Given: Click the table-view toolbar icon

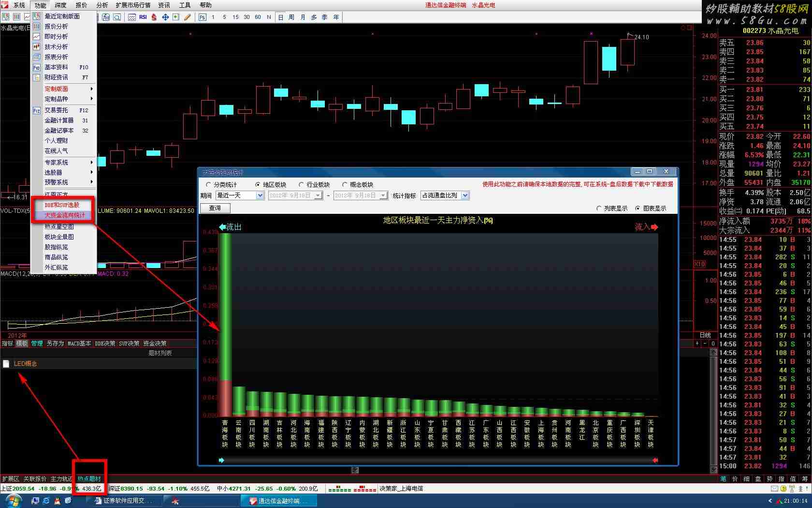Looking at the screenshot, I should (16, 17).
